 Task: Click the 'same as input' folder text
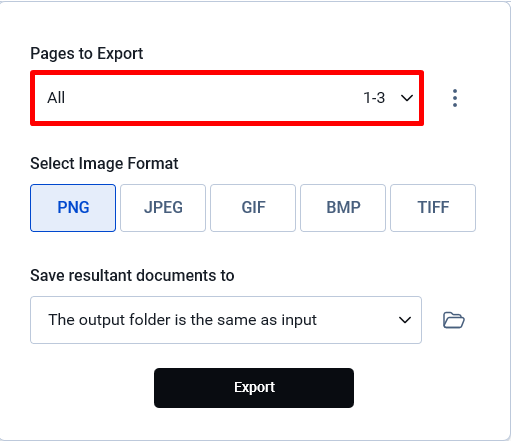click(267, 320)
